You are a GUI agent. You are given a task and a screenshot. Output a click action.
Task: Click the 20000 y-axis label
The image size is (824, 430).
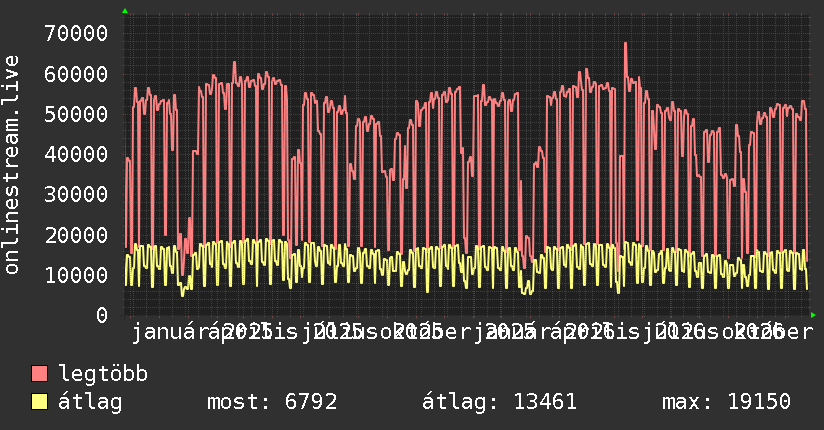pyautogui.click(x=76, y=235)
